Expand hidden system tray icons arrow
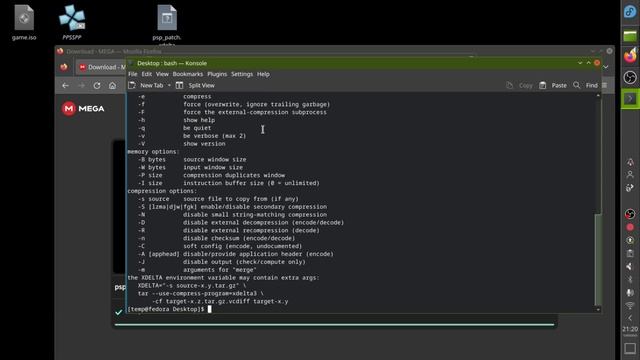This screenshot has height=360, width=640. point(630,318)
